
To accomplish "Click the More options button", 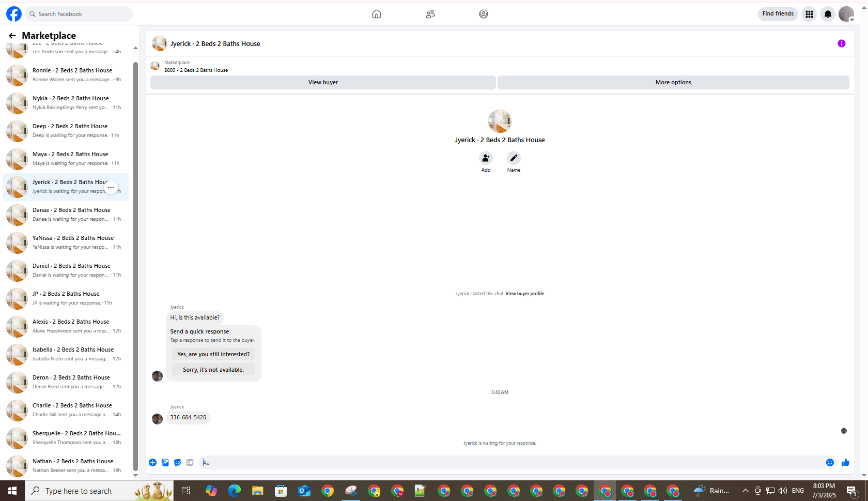I will coord(673,82).
